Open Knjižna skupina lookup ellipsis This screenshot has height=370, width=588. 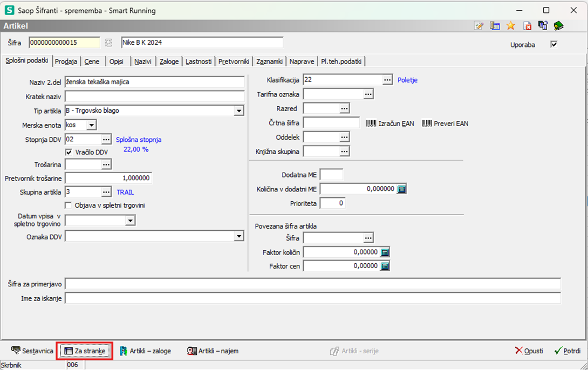point(344,152)
